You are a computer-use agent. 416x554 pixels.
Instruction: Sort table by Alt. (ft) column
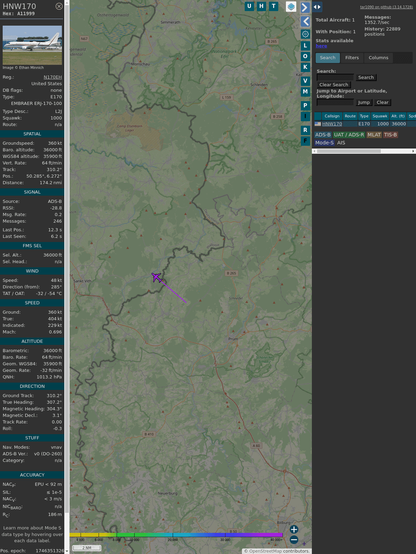pyautogui.click(x=398, y=116)
